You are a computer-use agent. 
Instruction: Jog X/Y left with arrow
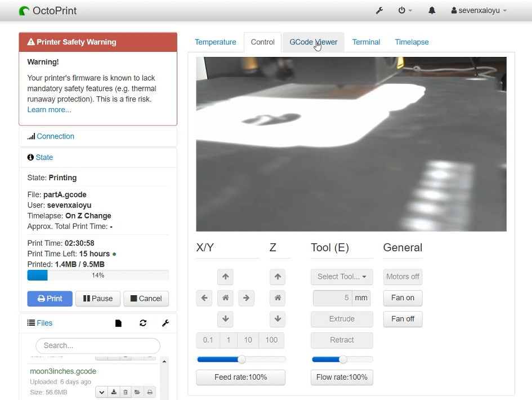(204, 298)
